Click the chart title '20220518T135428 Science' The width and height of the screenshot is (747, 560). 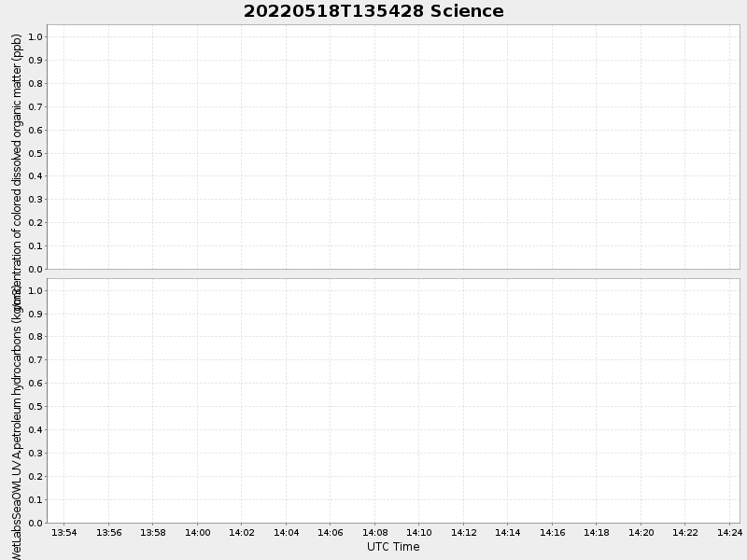373,11
